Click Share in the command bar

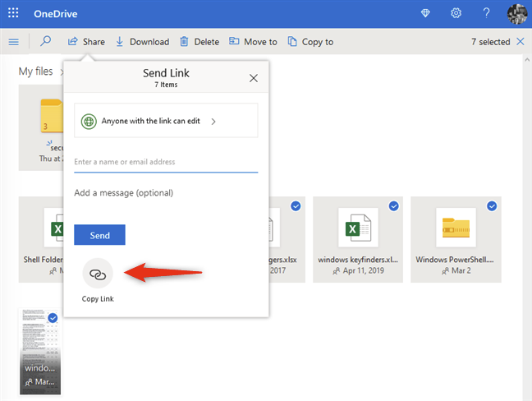(x=86, y=42)
